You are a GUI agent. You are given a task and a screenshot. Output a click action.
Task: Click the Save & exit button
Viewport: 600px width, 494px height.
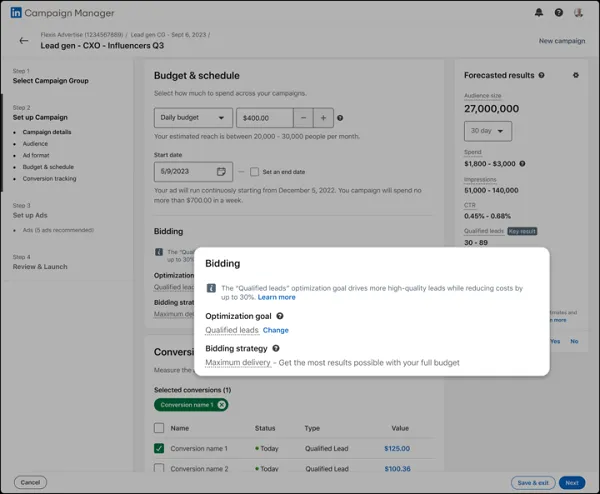point(533,483)
